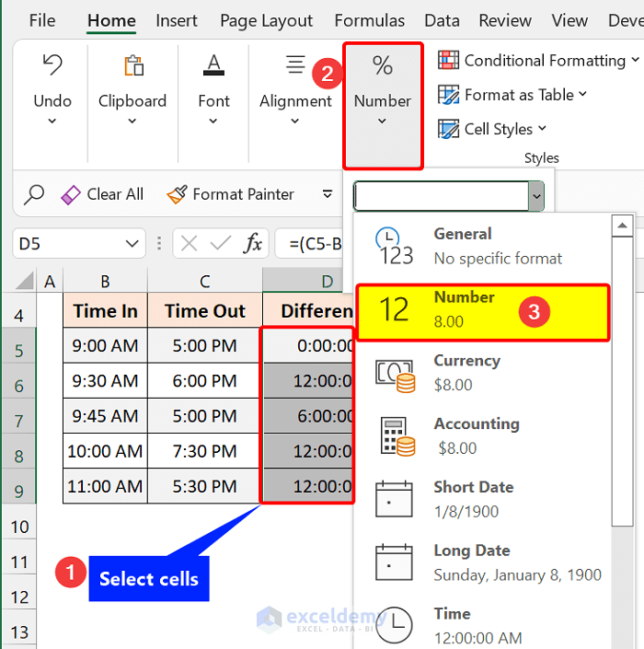Click the Cell Styles icon

448,129
